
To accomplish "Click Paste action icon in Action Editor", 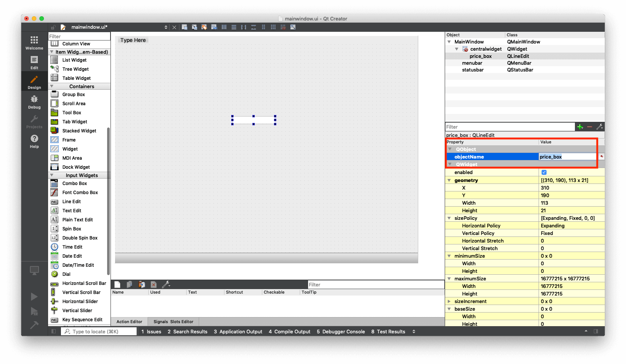I will [x=142, y=285].
